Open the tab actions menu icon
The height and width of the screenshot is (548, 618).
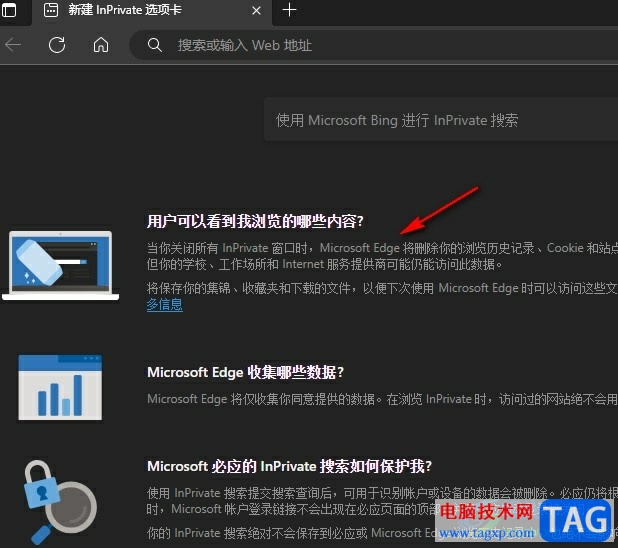pos(9,10)
